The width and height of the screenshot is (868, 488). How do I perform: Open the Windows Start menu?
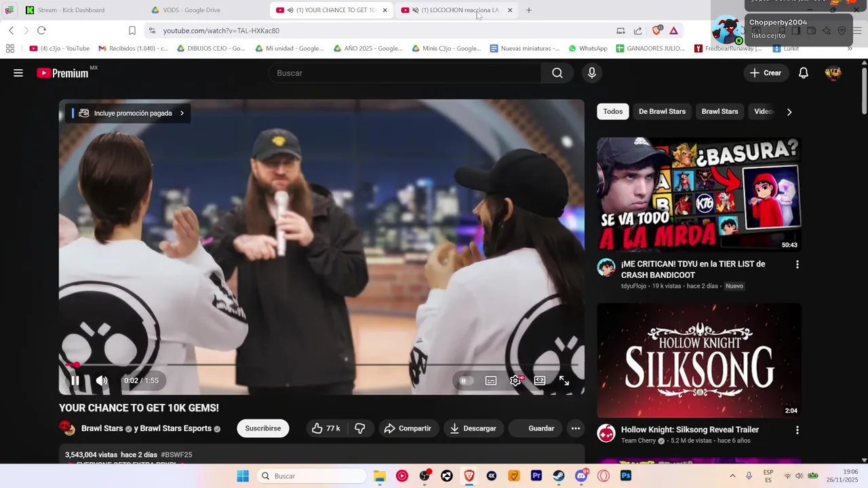point(243,476)
